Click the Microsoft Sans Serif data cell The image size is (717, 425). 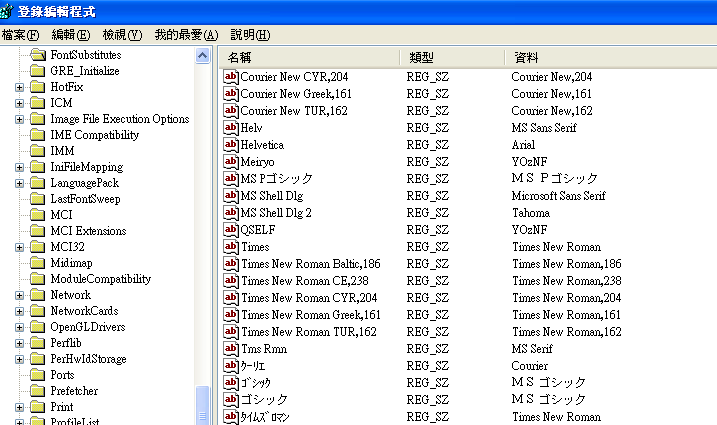click(558, 196)
